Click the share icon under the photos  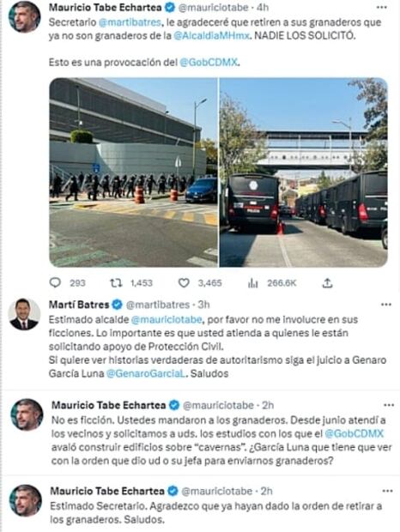point(327,283)
